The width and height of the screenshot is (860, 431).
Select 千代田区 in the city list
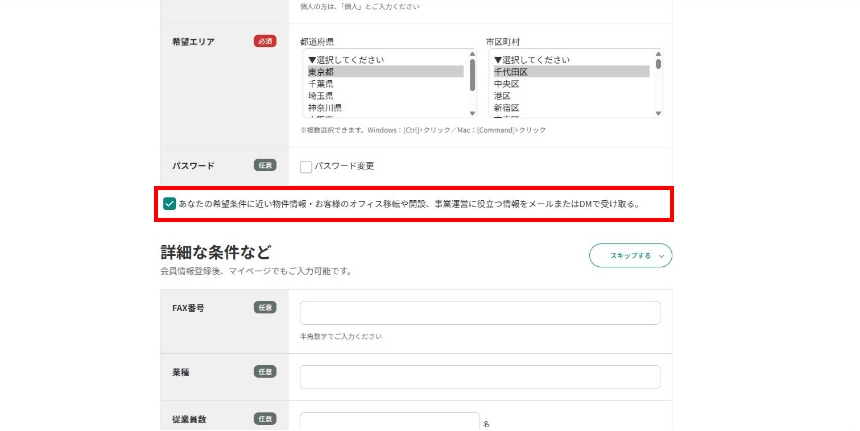tap(510, 72)
